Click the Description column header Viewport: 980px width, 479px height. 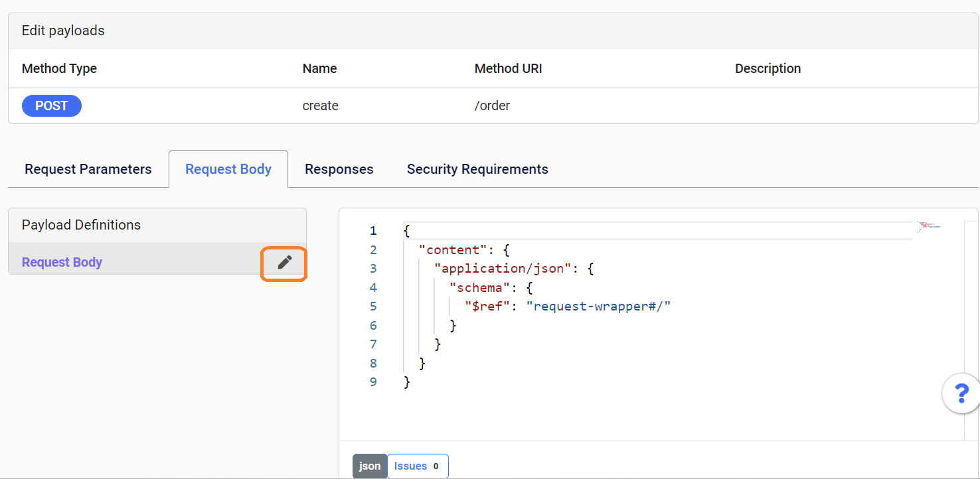point(768,68)
